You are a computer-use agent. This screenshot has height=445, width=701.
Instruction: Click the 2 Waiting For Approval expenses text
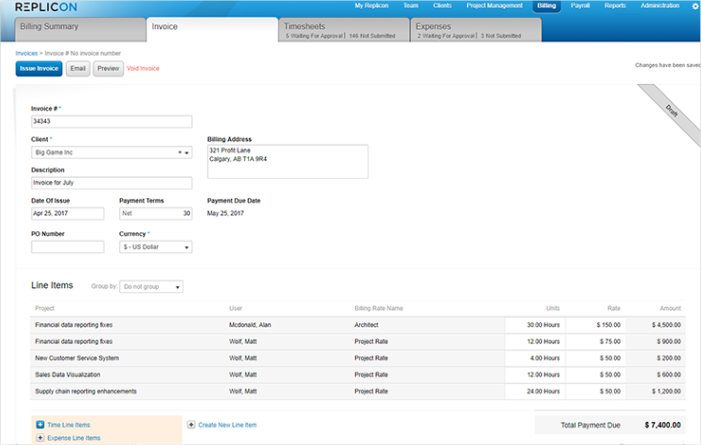pos(446,36)
